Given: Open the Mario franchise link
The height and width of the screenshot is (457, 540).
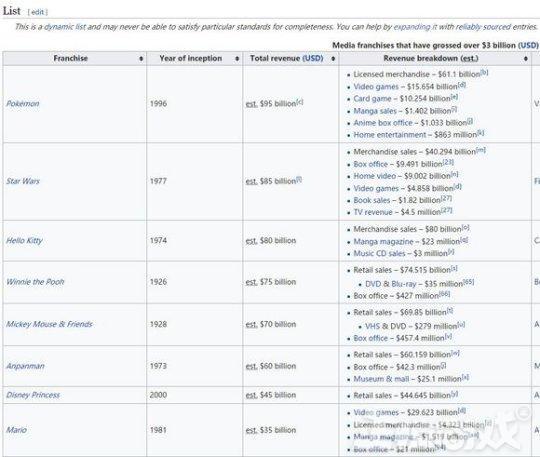Looking at the screenshot, I should [16, 430].
